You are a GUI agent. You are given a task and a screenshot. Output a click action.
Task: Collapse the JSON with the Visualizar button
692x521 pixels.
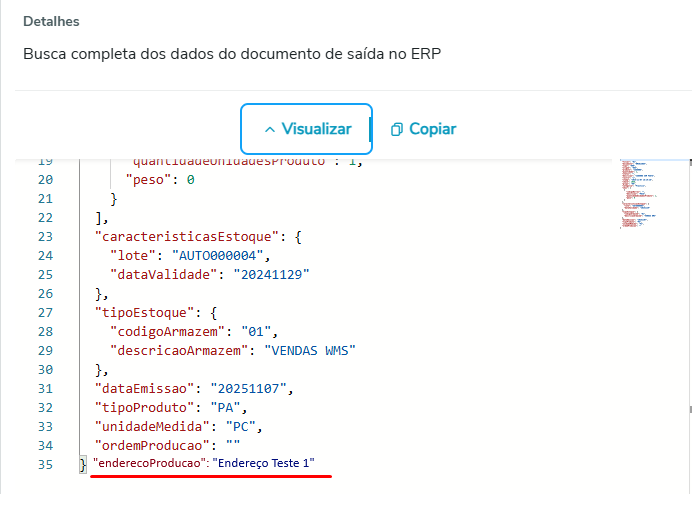pyautogui.click(x=306, y=129)
